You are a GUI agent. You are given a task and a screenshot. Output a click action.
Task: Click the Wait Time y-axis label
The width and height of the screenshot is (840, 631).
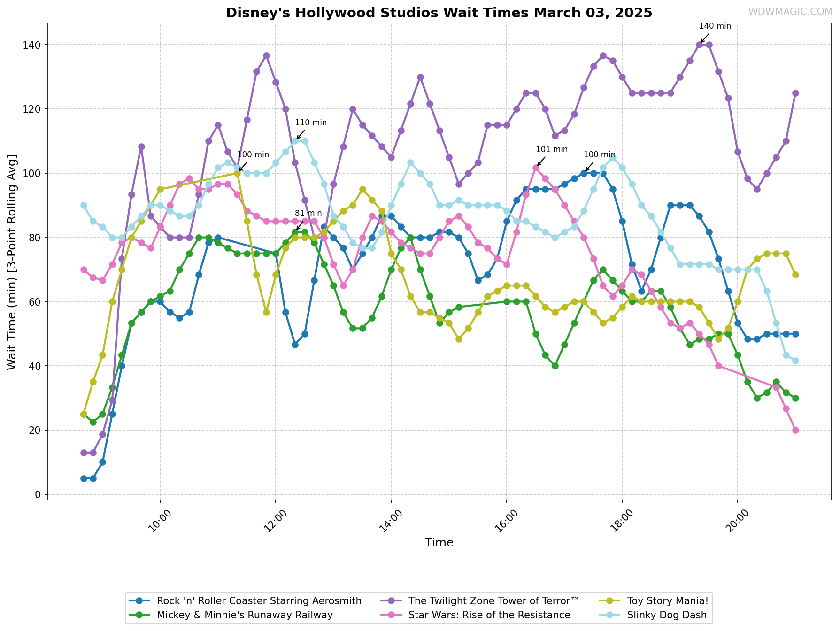12,262
